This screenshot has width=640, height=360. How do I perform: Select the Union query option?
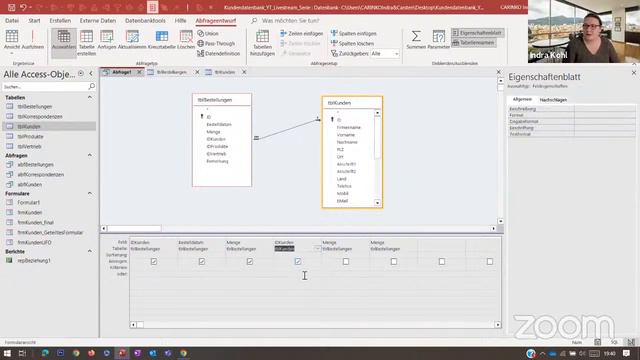pos(208,33)
